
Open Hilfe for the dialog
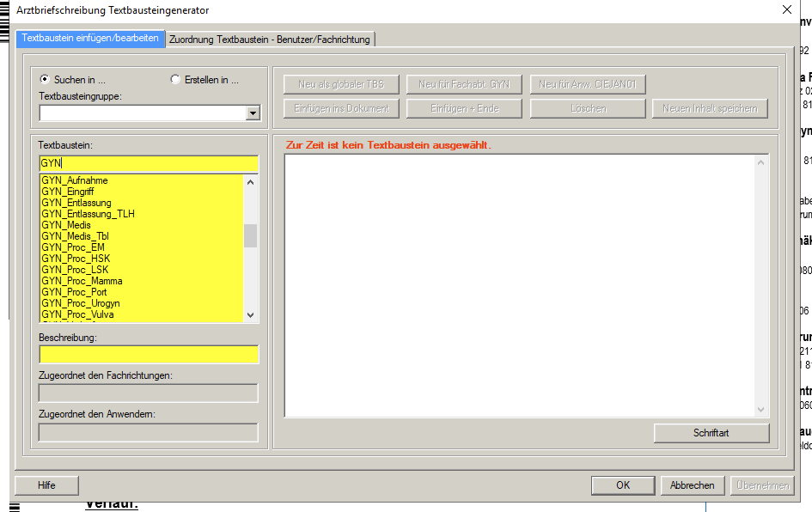(46, 485)
